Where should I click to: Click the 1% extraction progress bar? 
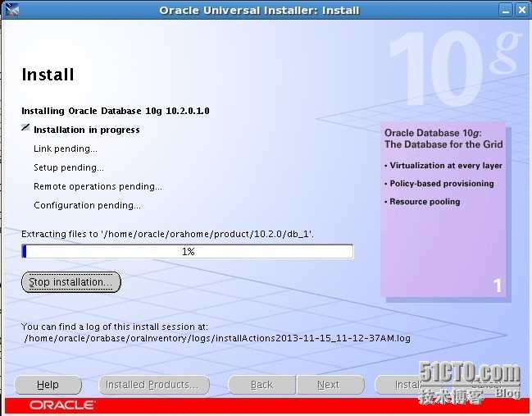click(x=188, y=251)
